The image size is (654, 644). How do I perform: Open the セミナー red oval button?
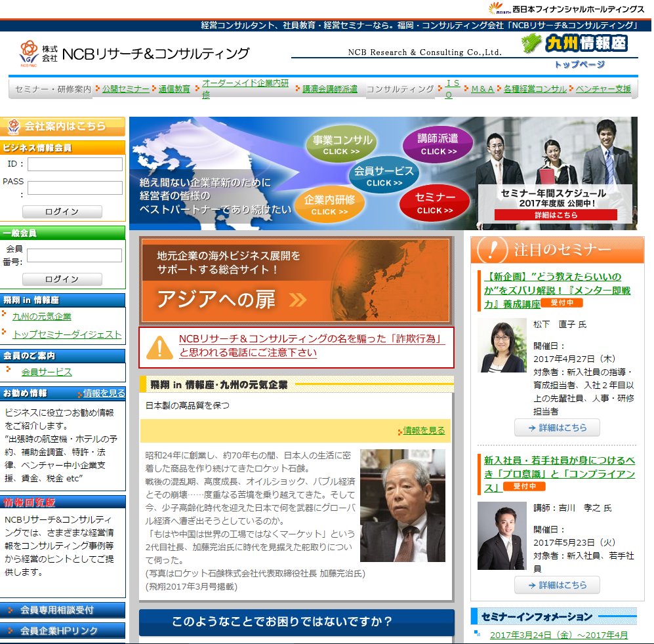click(434, 203)
